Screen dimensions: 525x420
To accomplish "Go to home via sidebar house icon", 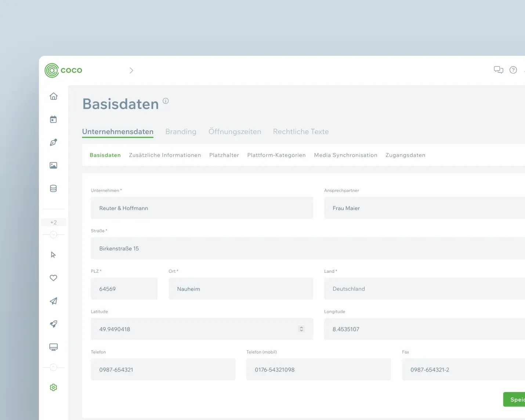I will point(54,96).
